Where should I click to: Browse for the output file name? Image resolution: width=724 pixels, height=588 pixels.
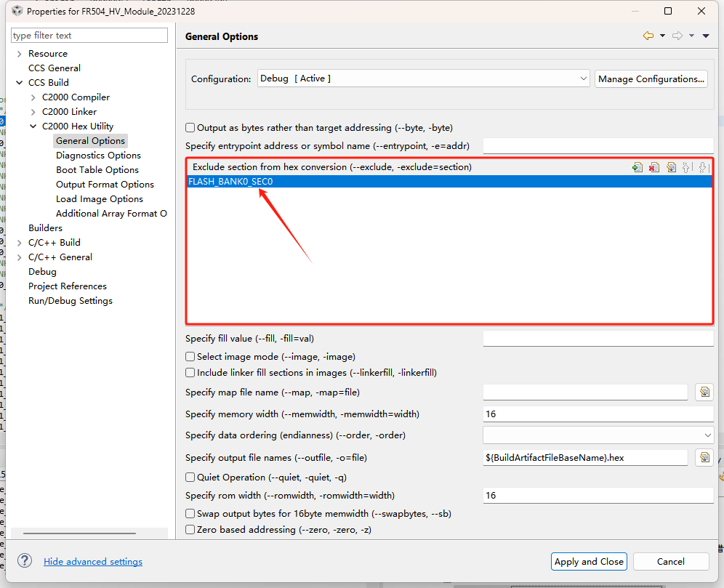pos(704,457)
